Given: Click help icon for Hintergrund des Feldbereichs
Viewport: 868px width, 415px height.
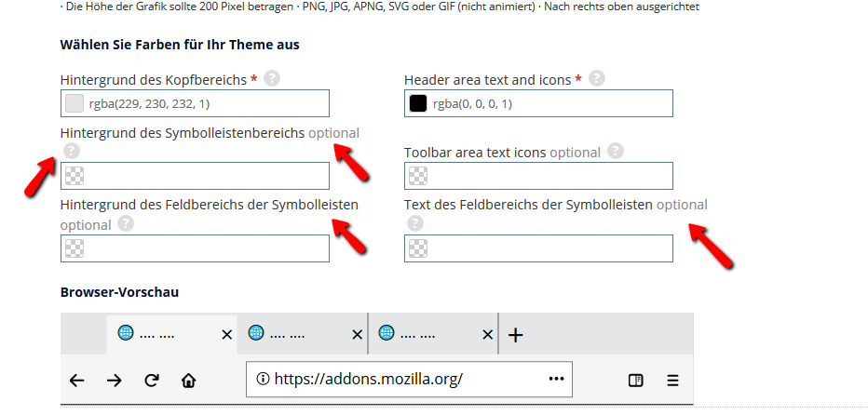Looking at the screenshot, I should (127, 223).
